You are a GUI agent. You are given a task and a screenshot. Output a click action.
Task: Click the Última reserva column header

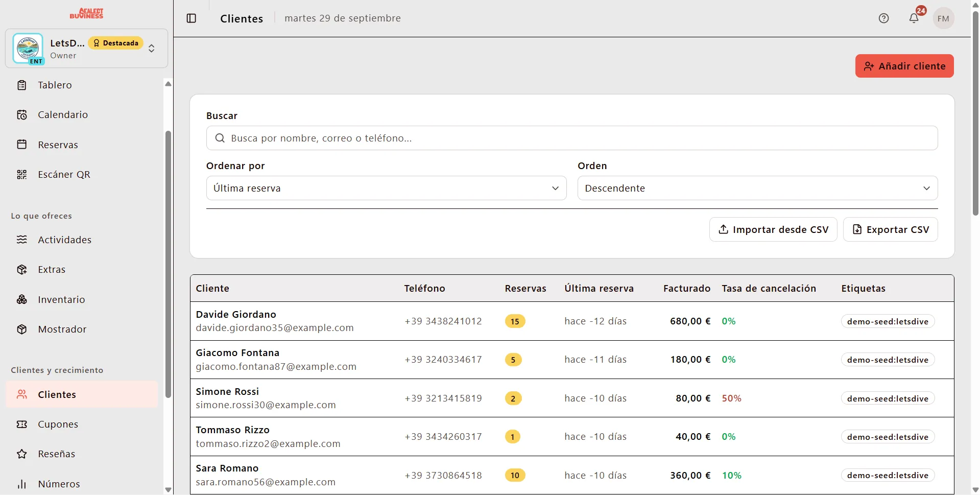(x=599, y=289)
